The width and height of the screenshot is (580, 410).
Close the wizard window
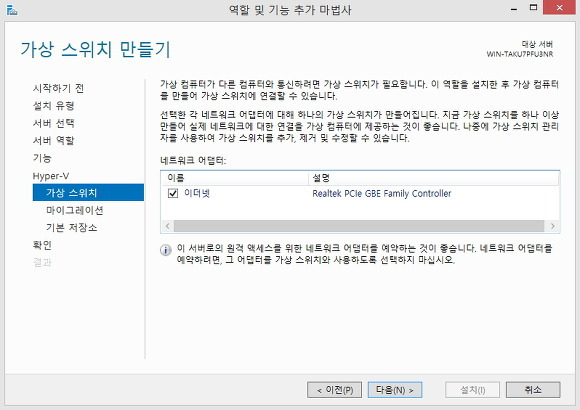pyautogui.click(x=559, y=7)
